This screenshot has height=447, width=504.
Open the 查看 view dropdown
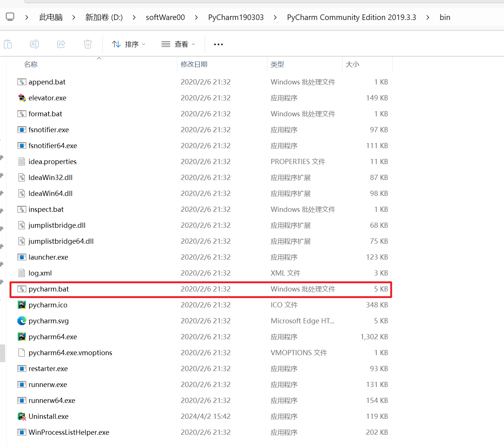click(178, 44)
